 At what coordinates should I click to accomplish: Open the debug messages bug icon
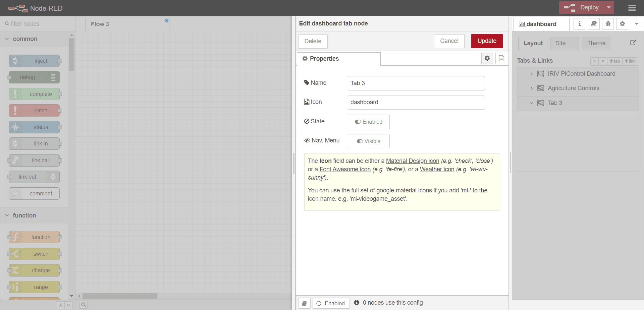[x=608, y=24]
